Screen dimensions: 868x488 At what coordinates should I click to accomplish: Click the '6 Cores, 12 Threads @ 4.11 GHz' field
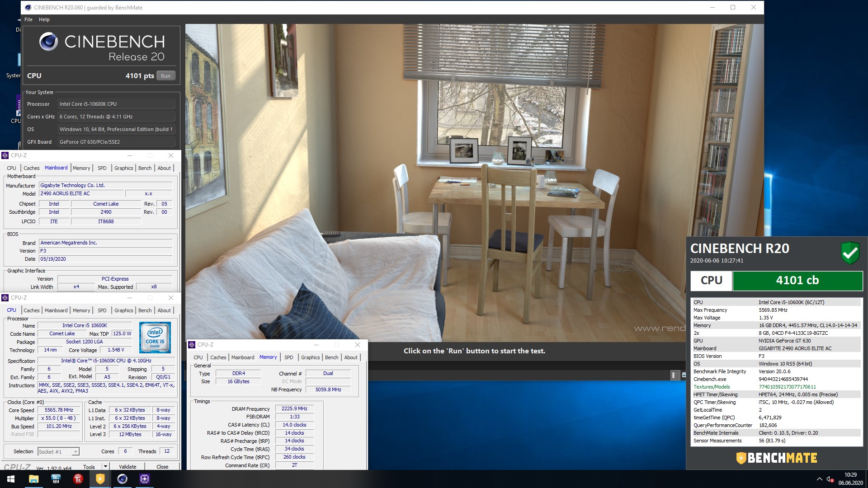[x=116, y=117]
